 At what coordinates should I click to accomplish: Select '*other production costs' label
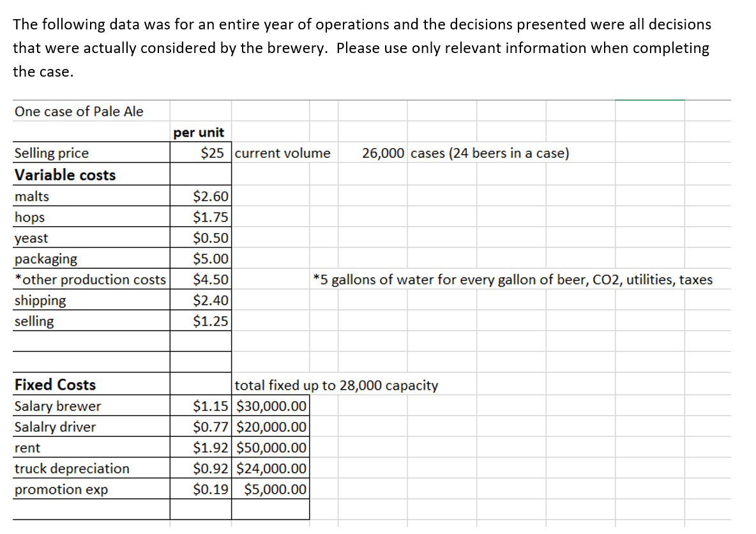coord(90,279)
